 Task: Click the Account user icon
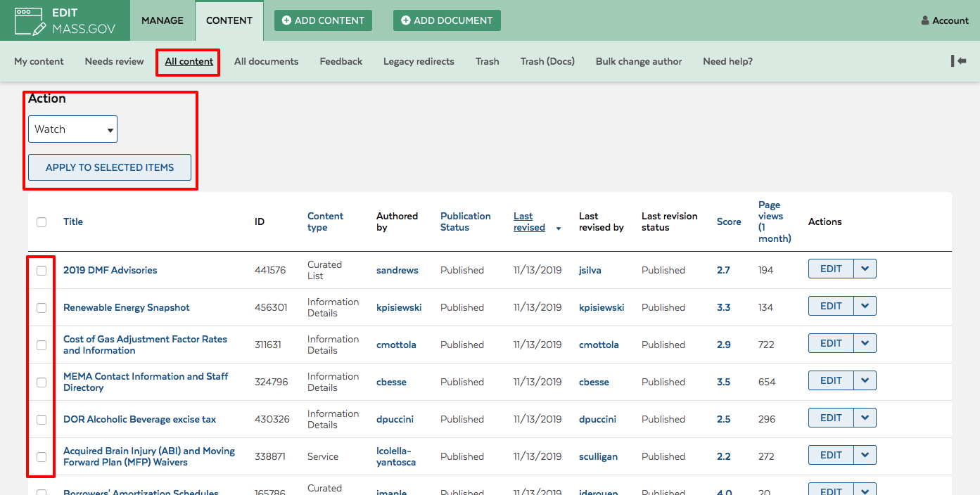tap(925, 20)
